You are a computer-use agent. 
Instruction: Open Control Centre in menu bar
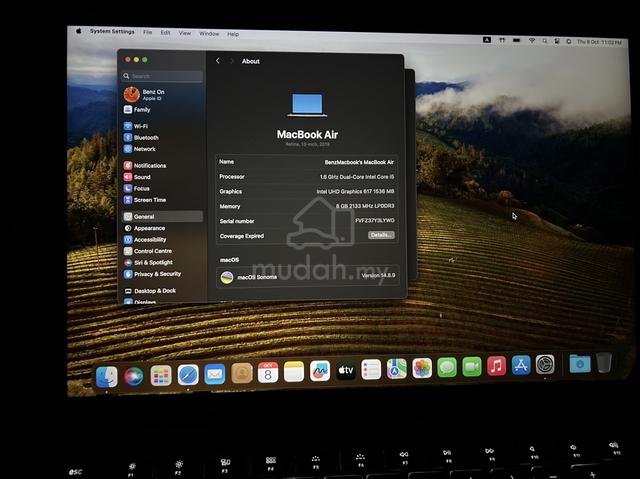(x=557, y=41)
